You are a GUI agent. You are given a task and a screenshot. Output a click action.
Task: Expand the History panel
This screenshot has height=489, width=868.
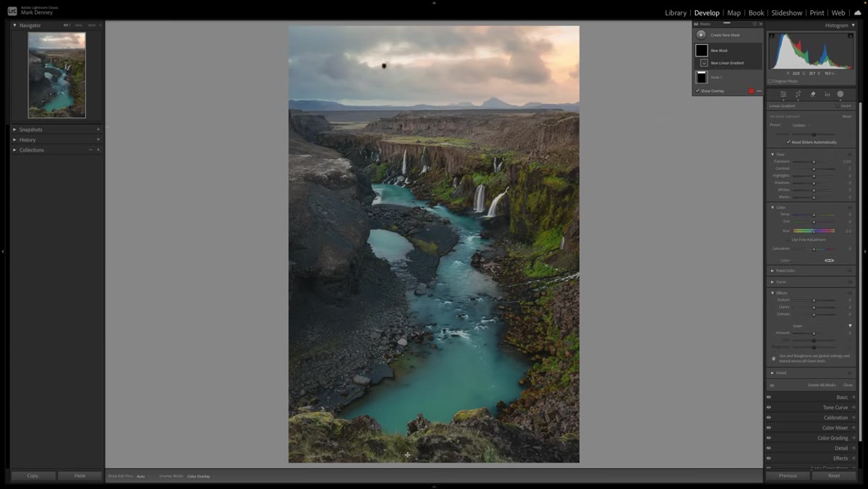[14, 140]
